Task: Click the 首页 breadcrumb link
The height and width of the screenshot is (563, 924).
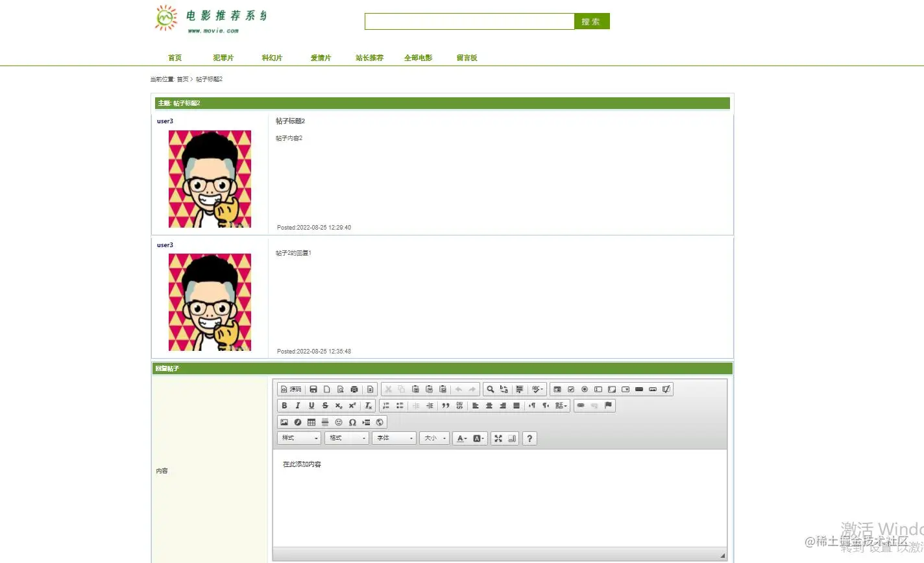Action: coord(182,79)
